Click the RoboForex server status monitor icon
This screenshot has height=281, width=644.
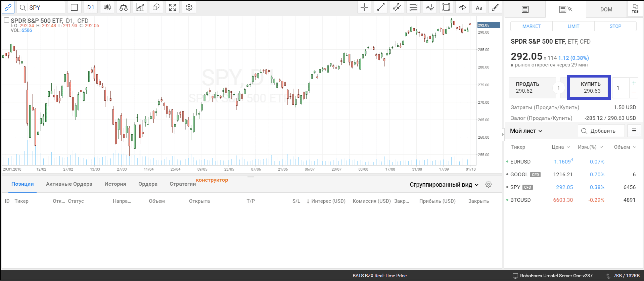(515, 276)
